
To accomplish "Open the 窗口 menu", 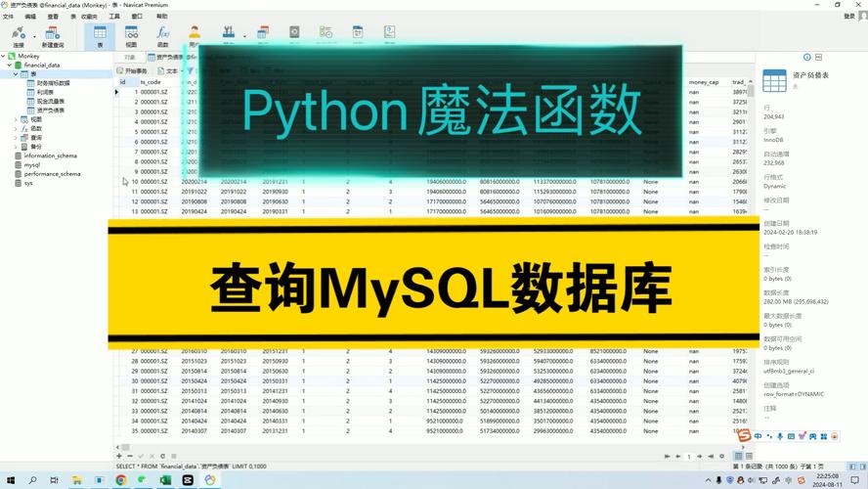I will tap(137, 16).
